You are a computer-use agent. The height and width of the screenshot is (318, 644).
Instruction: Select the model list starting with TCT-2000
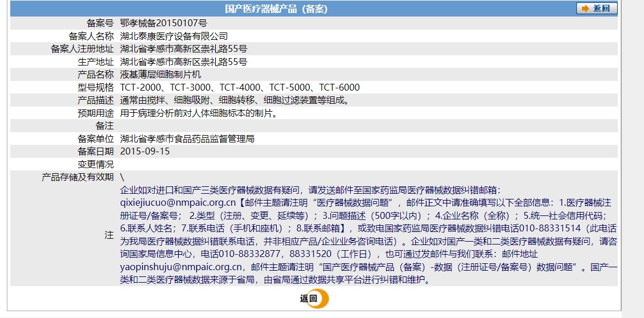coord(240,88)
